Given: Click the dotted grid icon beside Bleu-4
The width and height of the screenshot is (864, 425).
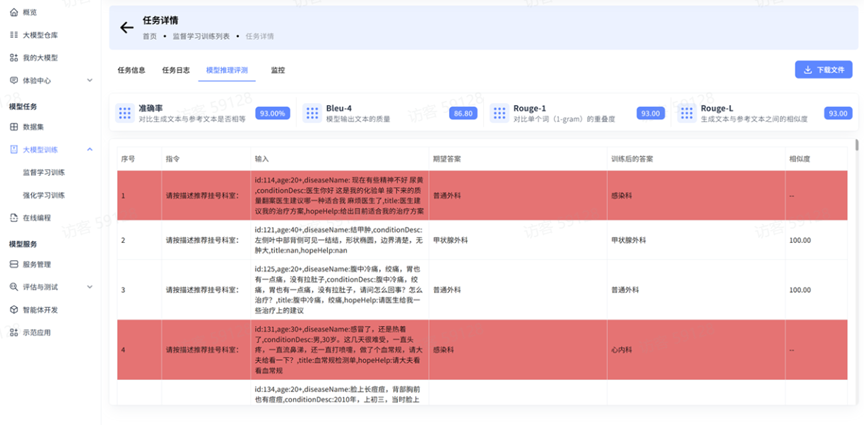Looking at the screenshot, I should coord(312,113).
